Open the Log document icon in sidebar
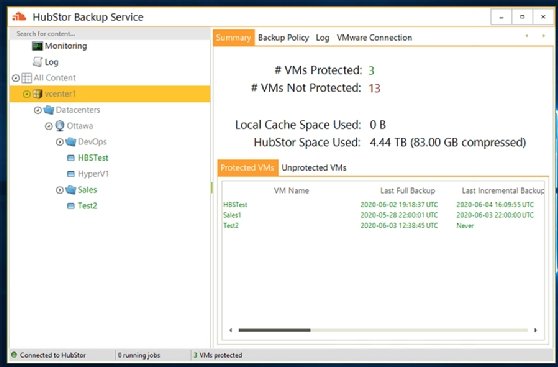The width and height of the screenshot is (558, 367). click(x=37, y=62)
